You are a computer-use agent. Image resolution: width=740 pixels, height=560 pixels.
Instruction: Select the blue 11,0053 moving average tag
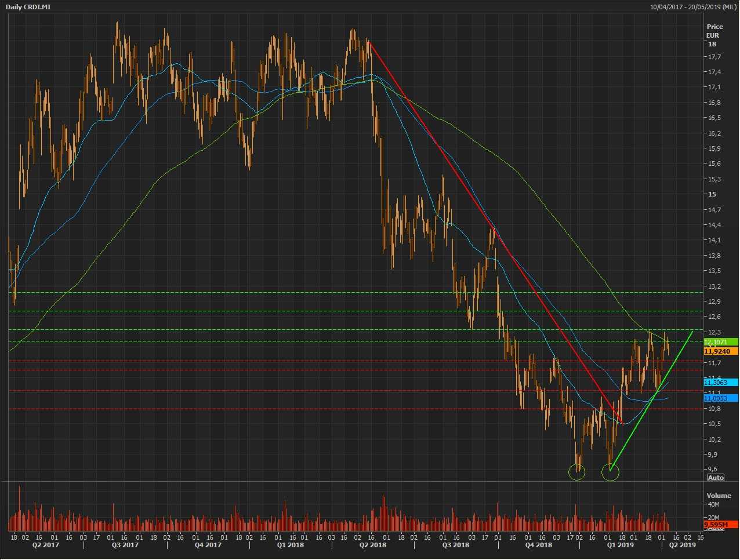coord(720,398)
